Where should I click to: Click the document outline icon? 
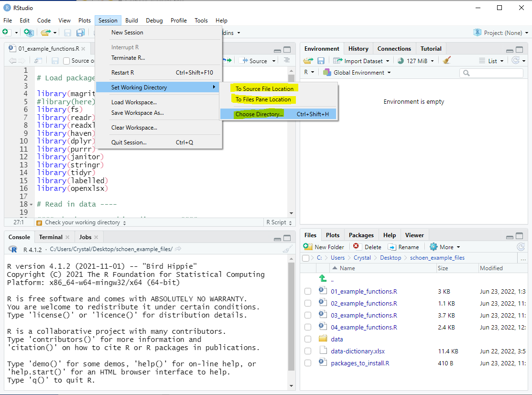(x=287, y=60)
